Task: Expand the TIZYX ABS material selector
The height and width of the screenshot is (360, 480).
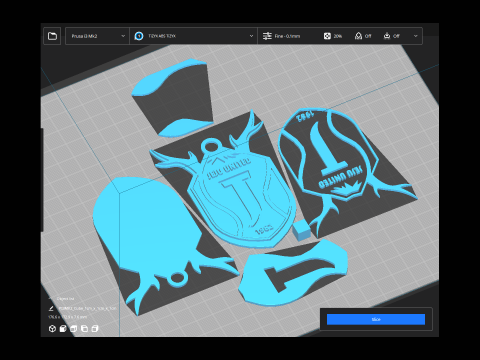Action: tap(193, 36)
